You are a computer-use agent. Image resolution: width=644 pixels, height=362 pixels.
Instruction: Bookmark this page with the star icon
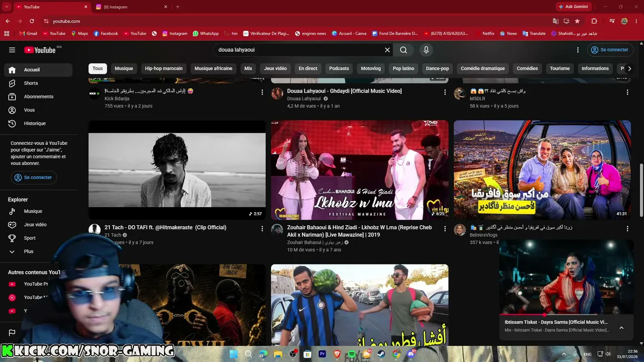(577, 21)
